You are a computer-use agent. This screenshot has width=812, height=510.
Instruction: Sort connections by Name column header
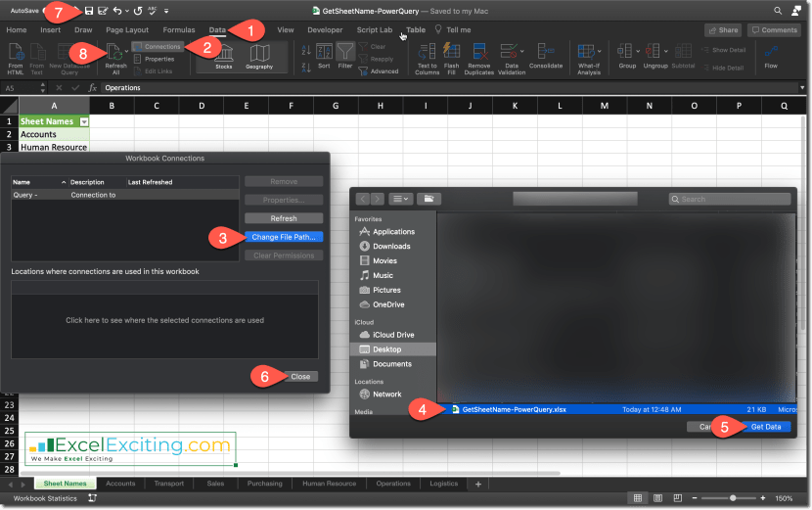[x=39, y=182]
